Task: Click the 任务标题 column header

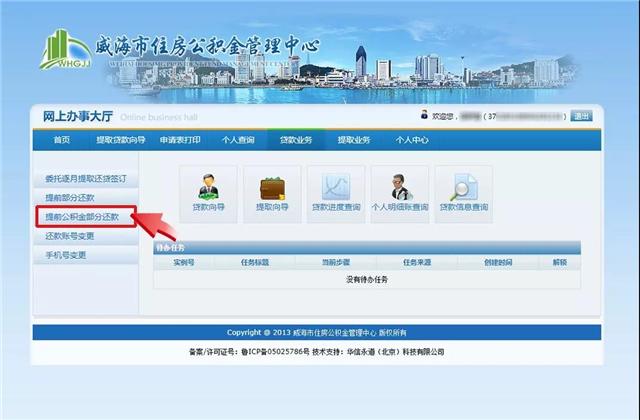Action: coord(255,262)
